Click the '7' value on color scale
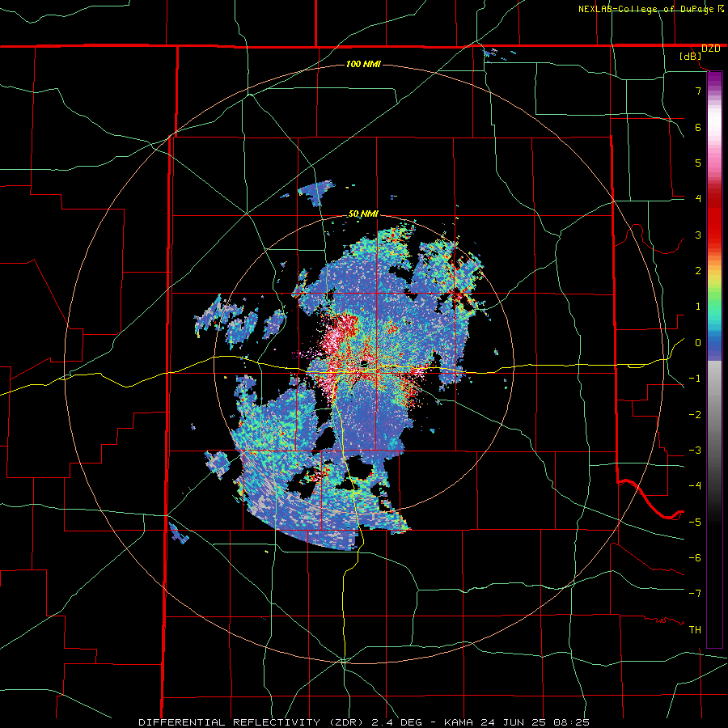 pyautogui.click(x=698, y=91)
